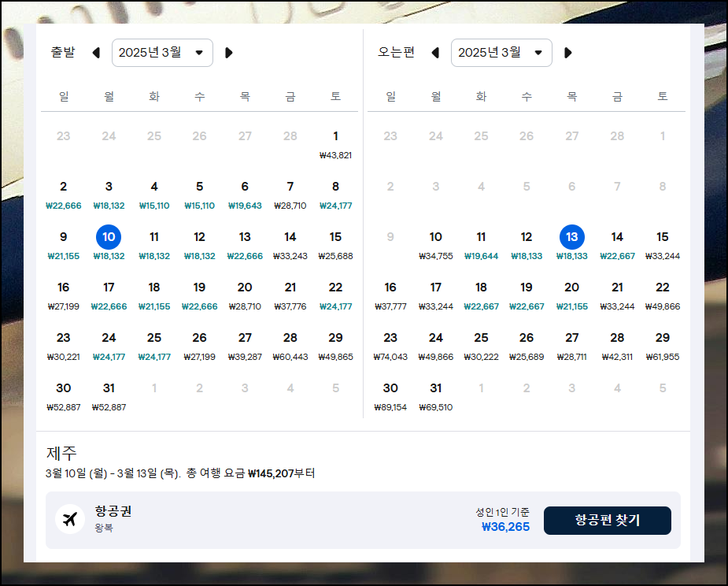Select return date 28 priced ₩42,311
Screen dimensions: 728x586
pyautogui.click(x=617, y=347)
